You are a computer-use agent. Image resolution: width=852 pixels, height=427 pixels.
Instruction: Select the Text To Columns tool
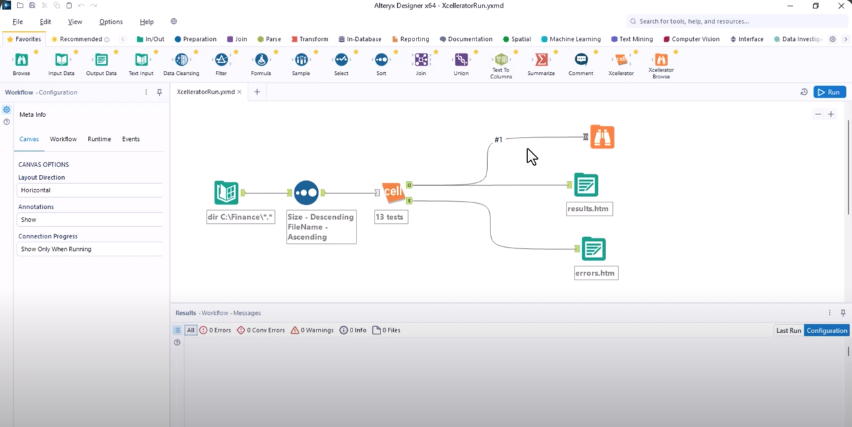[501, 60]
